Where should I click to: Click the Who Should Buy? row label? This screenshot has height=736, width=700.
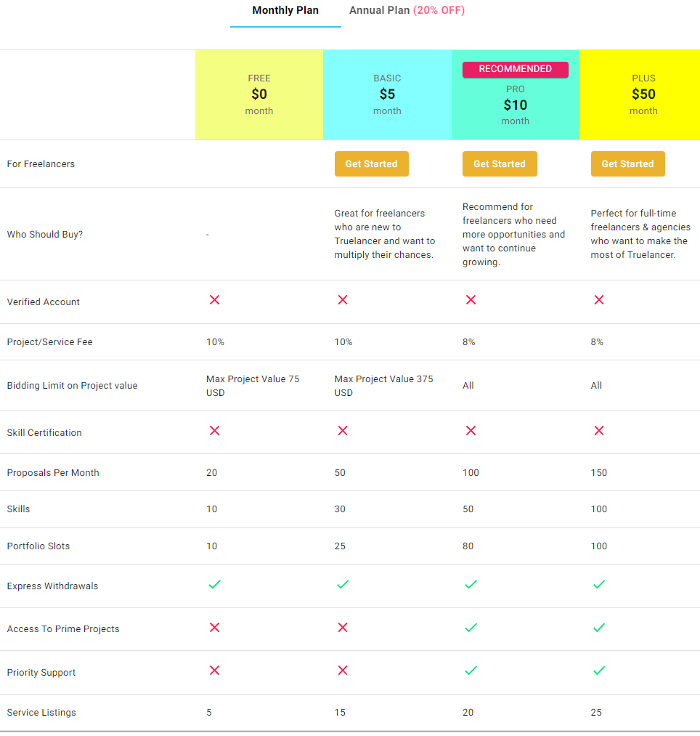pyautogui.click(x=45, y=235)
